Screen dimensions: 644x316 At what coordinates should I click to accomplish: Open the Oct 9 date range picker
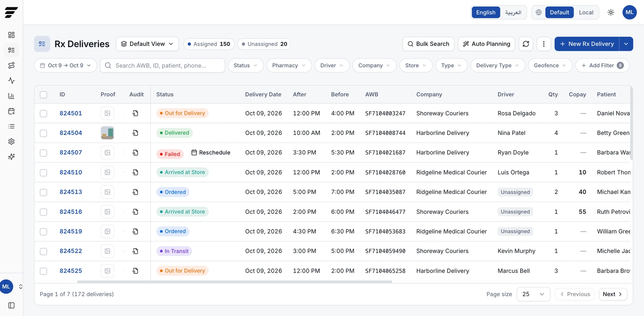(x=65, y=66)
